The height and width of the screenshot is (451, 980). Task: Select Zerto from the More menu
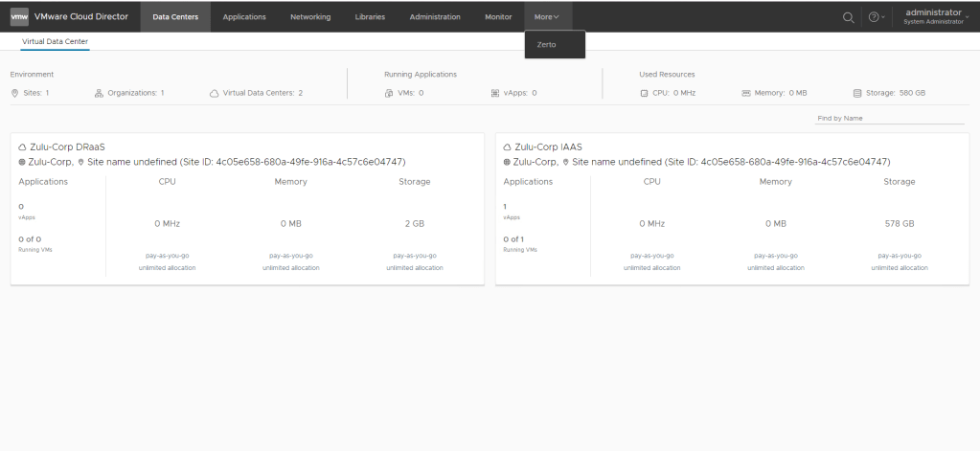click(x=546, y=45)
